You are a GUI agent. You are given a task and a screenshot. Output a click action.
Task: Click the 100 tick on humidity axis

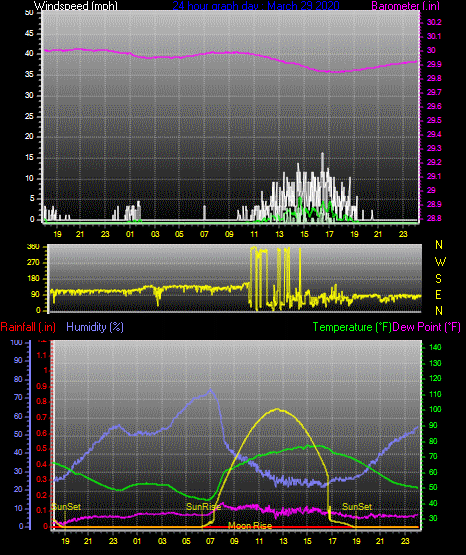[x=16, y=342]
